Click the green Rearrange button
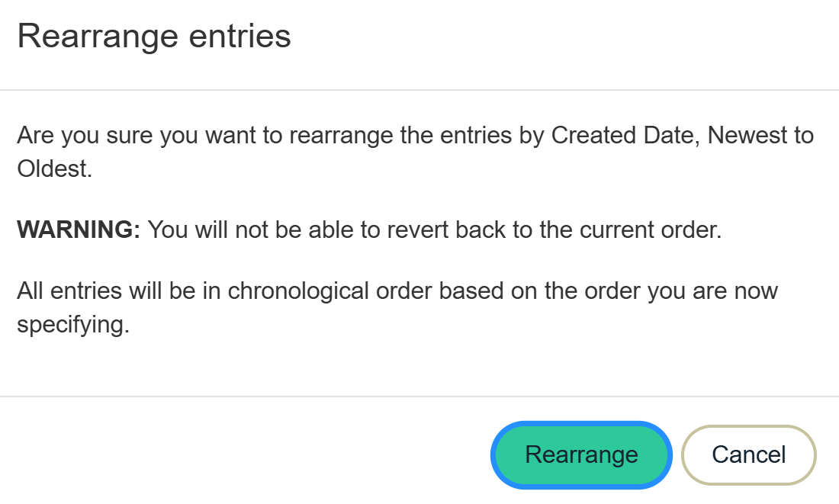 [x=581, y=454]
